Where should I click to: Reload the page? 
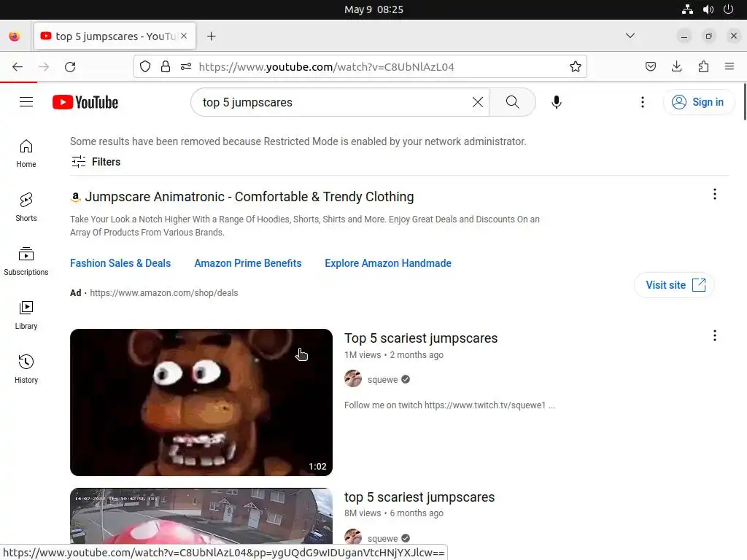[70, 66]
